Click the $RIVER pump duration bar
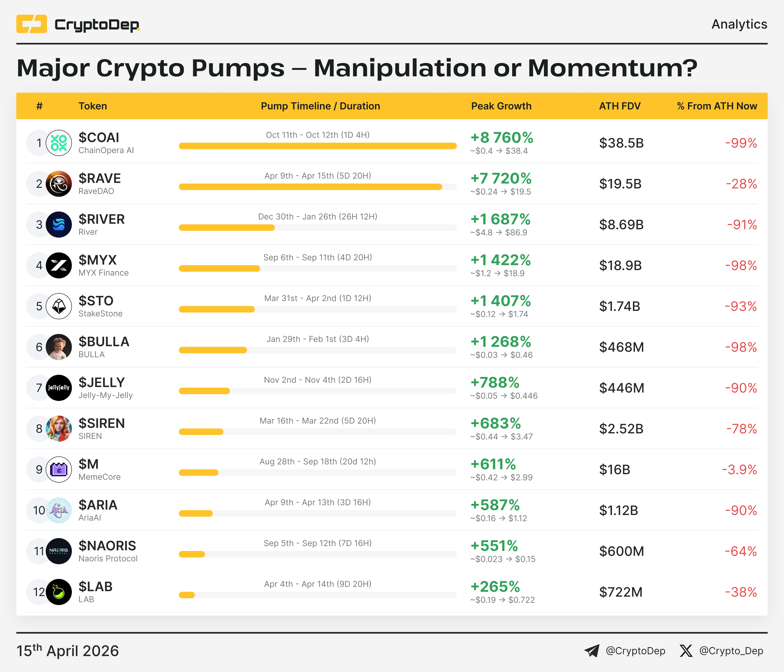The width and height of the screenshot is (784, 672). point(227,228)
